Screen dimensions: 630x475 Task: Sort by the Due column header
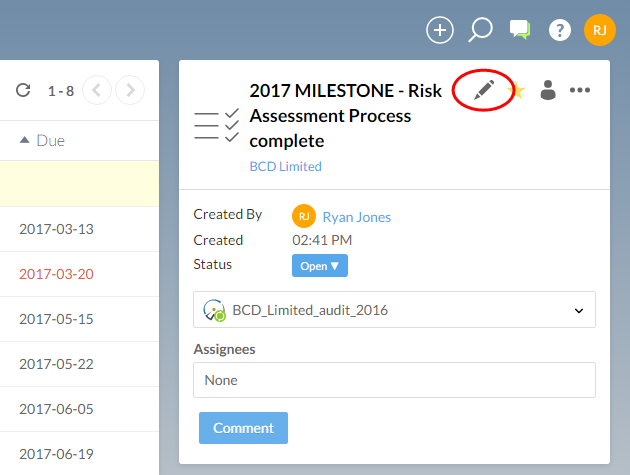[43, 141]
